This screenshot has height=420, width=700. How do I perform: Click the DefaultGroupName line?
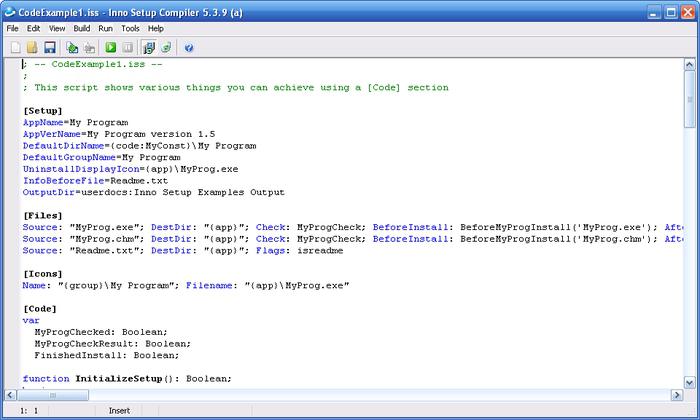click(102, 157)
